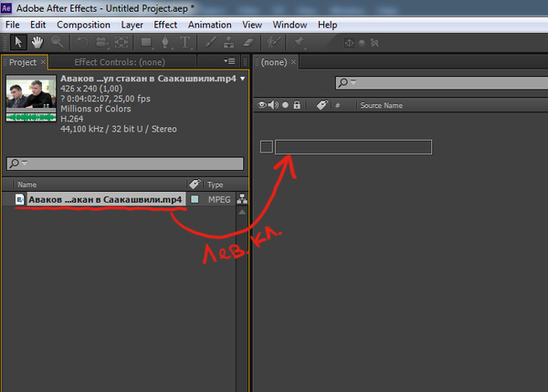
Task: Select the Eraser tool
Action: [x=248, y=43]
